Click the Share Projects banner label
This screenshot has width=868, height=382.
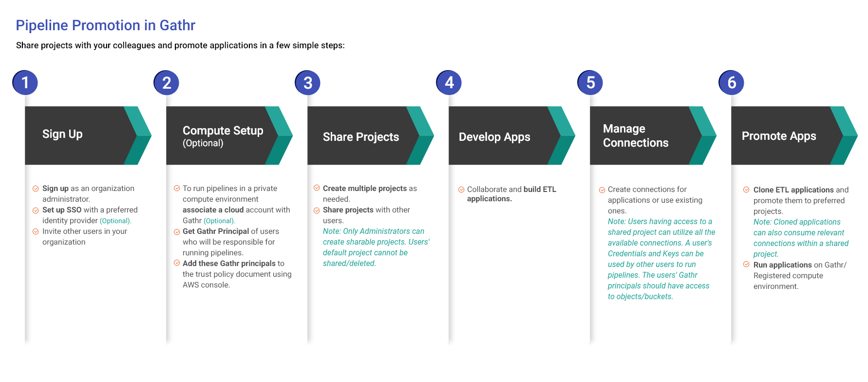click(360, 137)
